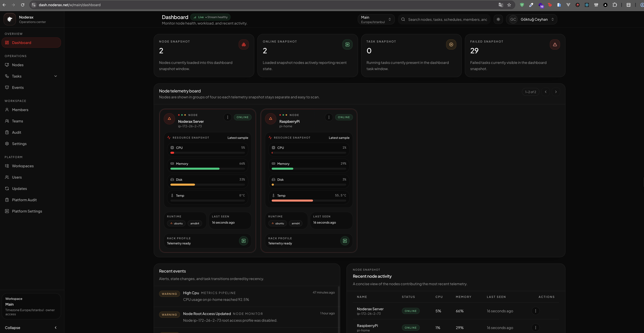The height and width of the screenshot is (333, 644).
Task: Click the RaspberryPi Temp bar
Action: pyautogui.click(x=309, y=201)
